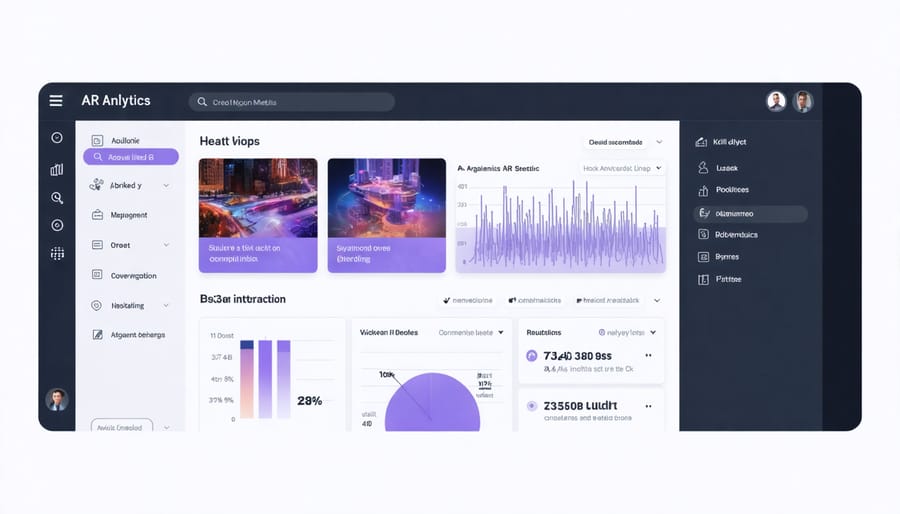Select the highlighted item in right dark panel
The width and height of the screenshot is (900, 514).
click(750, 214)
